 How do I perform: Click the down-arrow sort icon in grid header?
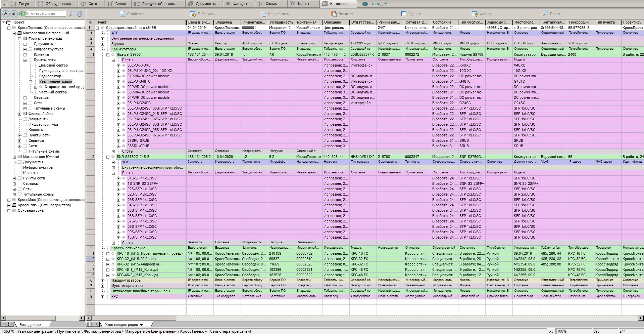coord(90,22)
